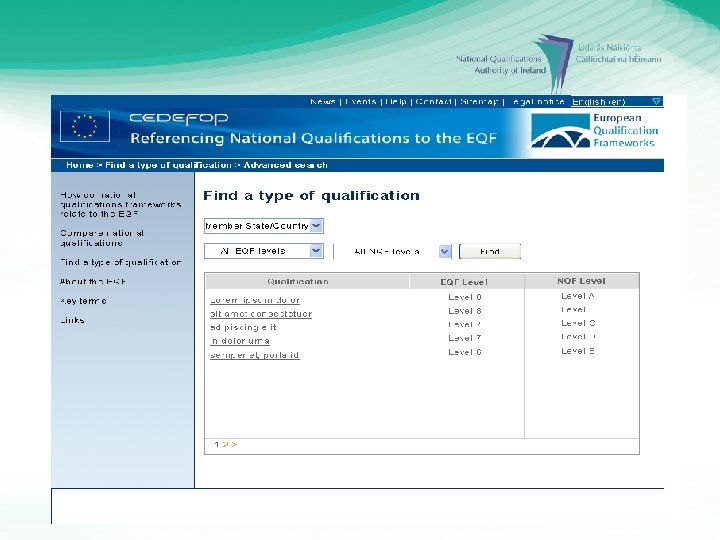Click Find a type of qualification breadcrumb

(168, 165)
